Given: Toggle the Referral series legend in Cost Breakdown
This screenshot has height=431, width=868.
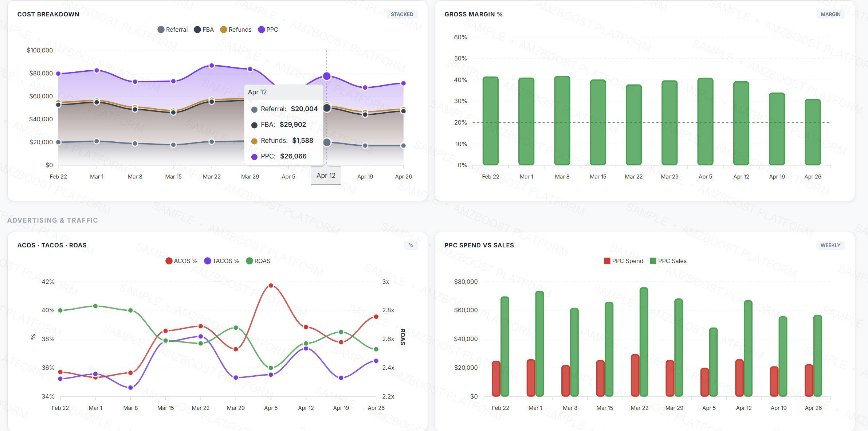Looking at the screenshot, I should [x=172, y=30].
